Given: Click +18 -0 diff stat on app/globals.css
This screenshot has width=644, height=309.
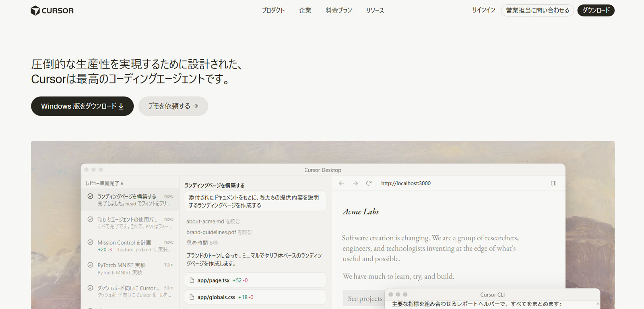Looking at the screenshot, I should point(246,297).
